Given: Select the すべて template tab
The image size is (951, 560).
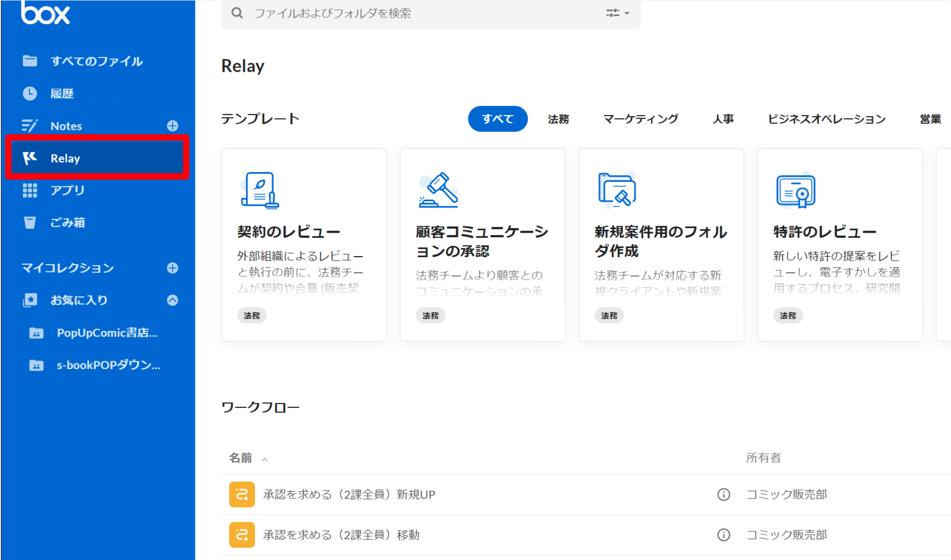Looking at the screenshot, I should tap(498, 119).
